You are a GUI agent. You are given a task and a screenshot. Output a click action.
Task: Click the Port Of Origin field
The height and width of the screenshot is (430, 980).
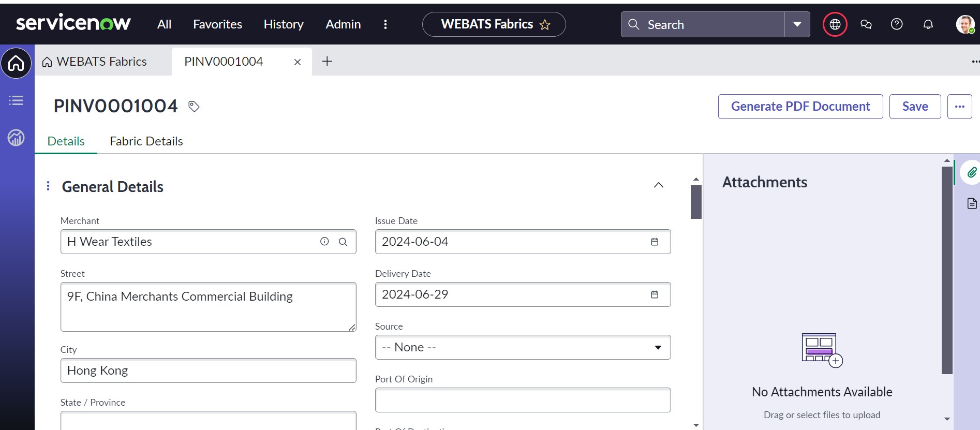tap(523, 400)
